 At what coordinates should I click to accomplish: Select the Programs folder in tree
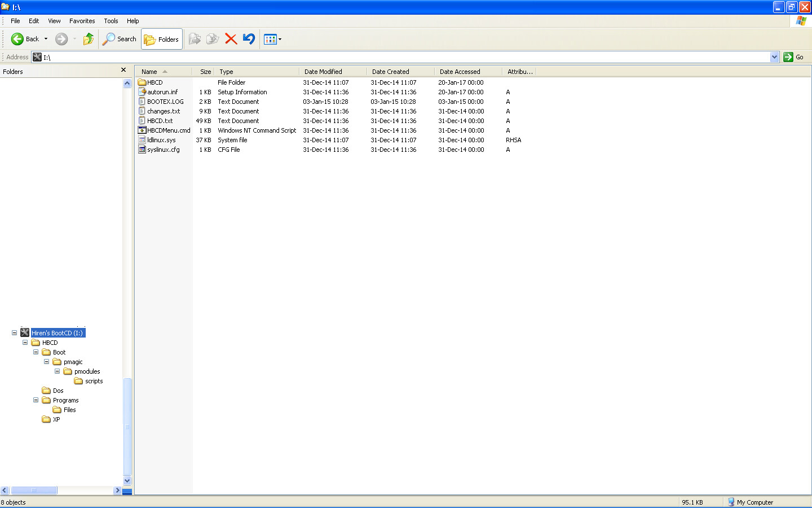click(65, 400)
